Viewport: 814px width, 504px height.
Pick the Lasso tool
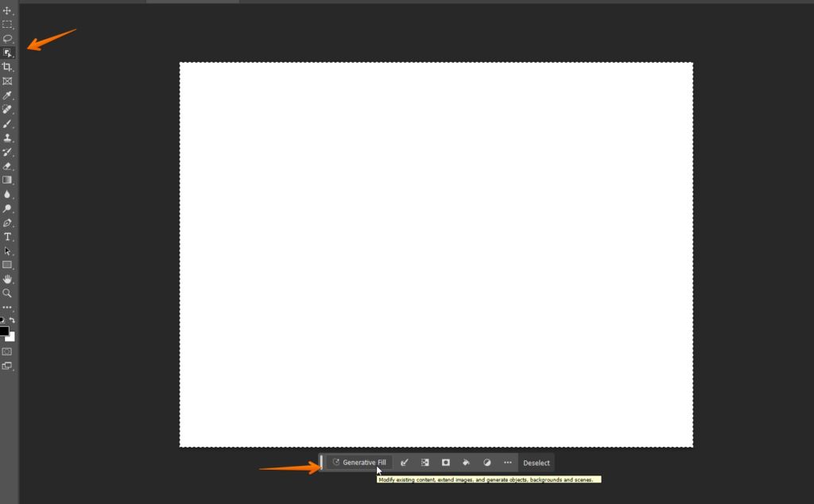[7, 38]
